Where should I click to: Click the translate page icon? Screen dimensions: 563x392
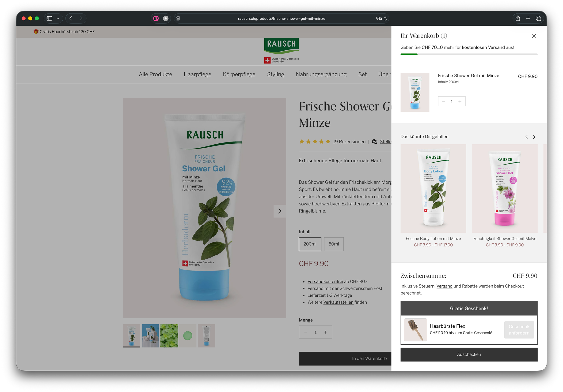(379, 18)
